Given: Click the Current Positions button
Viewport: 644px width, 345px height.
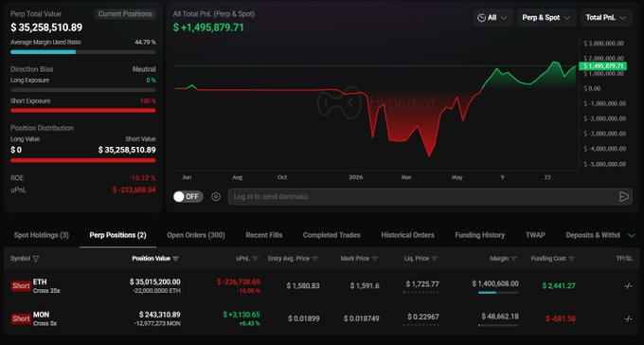Looking at the screenshot, I should tap(125, 14).
